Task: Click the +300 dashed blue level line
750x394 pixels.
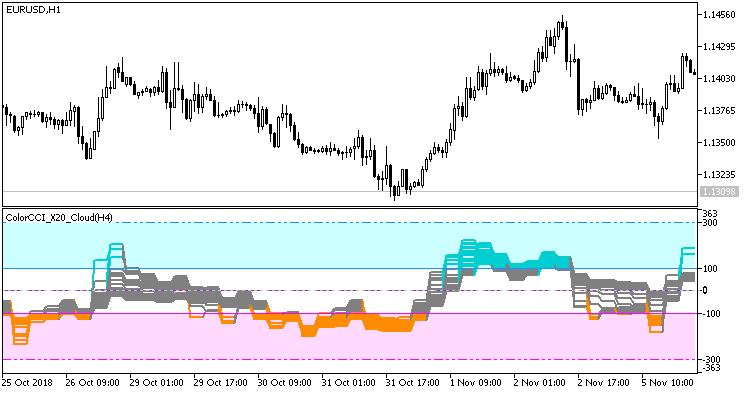Action: [x=349, y=222]
